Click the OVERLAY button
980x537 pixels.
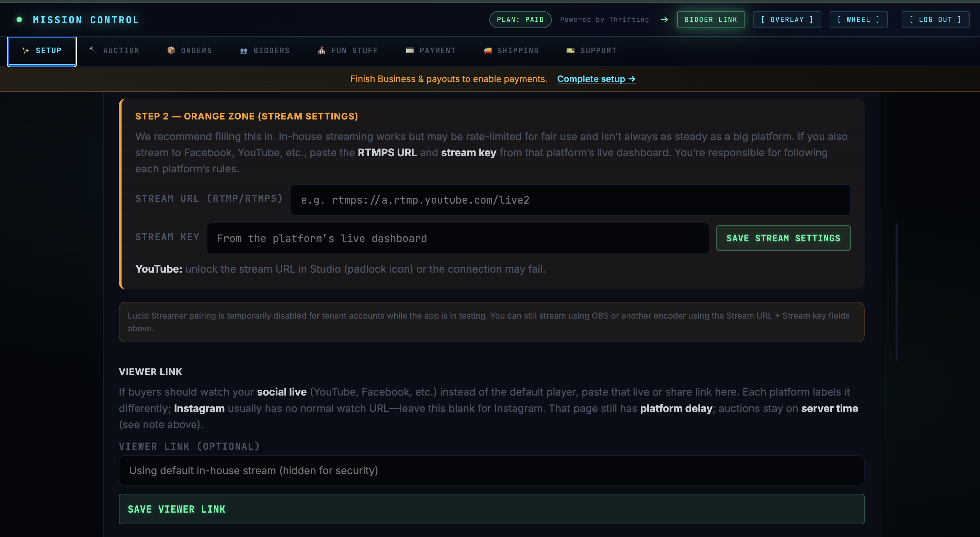pyautogui.click(x=786, y=19)
